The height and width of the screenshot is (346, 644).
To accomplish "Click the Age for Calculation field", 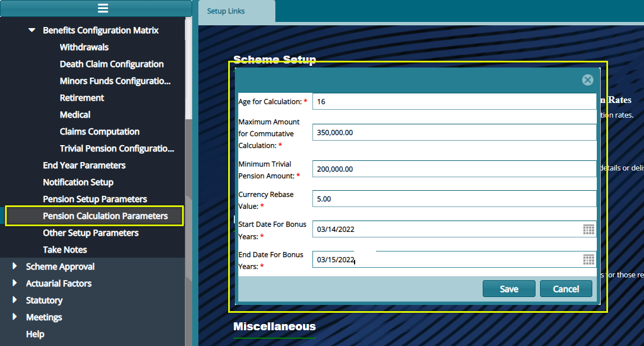I will point(452,101).
